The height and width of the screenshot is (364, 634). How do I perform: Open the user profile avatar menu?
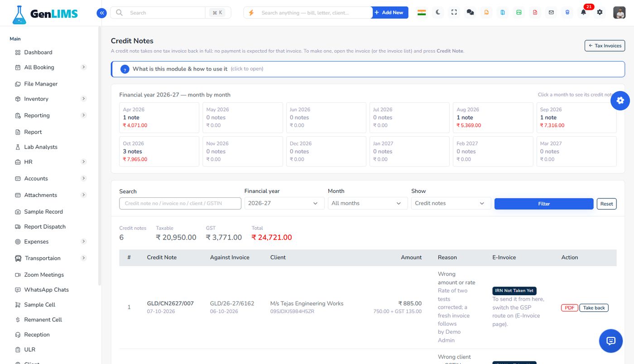click(620, 13)
